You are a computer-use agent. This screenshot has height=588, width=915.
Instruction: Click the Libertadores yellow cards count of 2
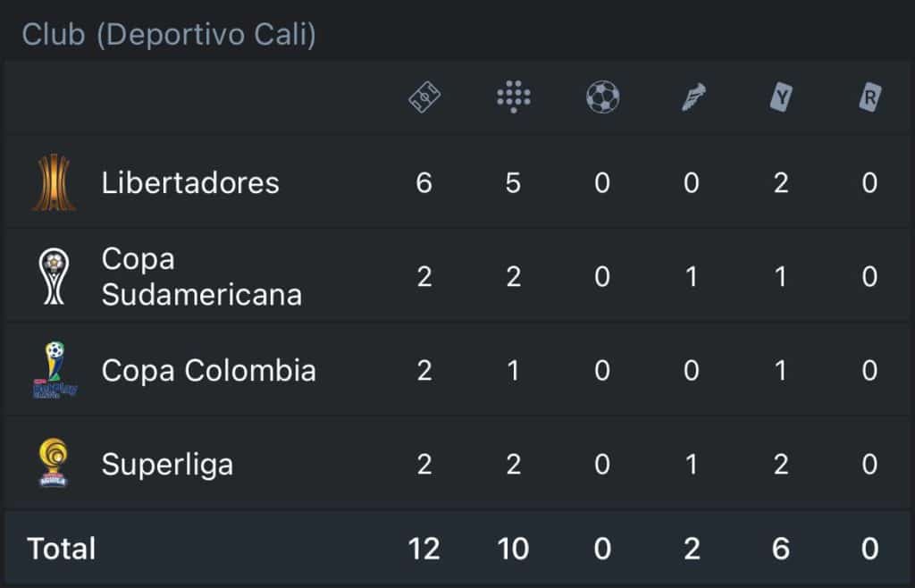coord(781,181)
